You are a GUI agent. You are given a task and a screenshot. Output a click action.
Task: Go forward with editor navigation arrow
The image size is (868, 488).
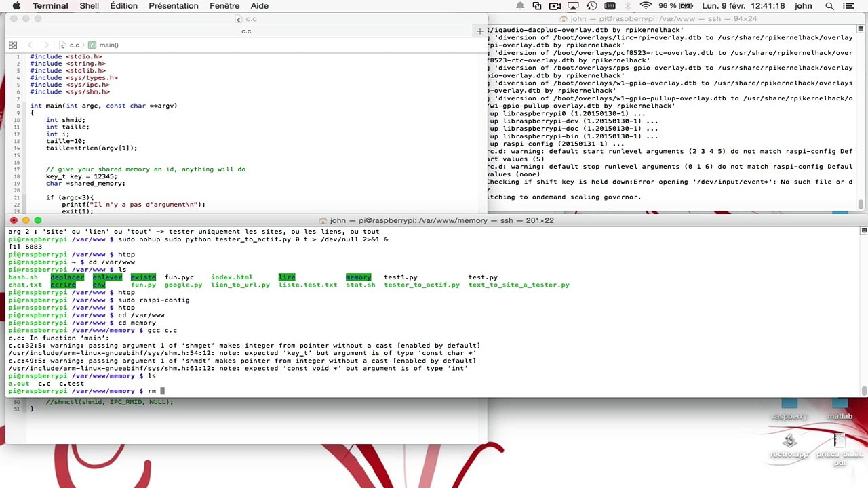46,45
